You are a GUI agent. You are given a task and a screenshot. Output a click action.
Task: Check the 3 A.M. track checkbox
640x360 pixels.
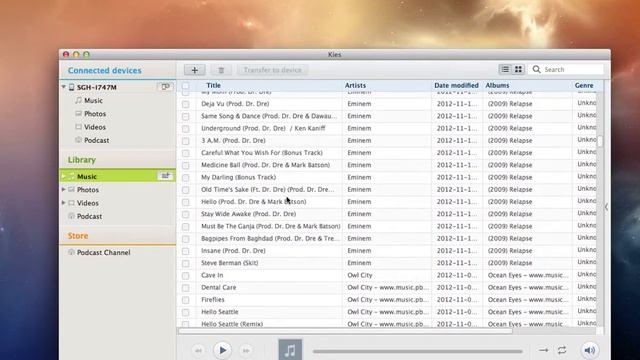(x=186, y=141)
